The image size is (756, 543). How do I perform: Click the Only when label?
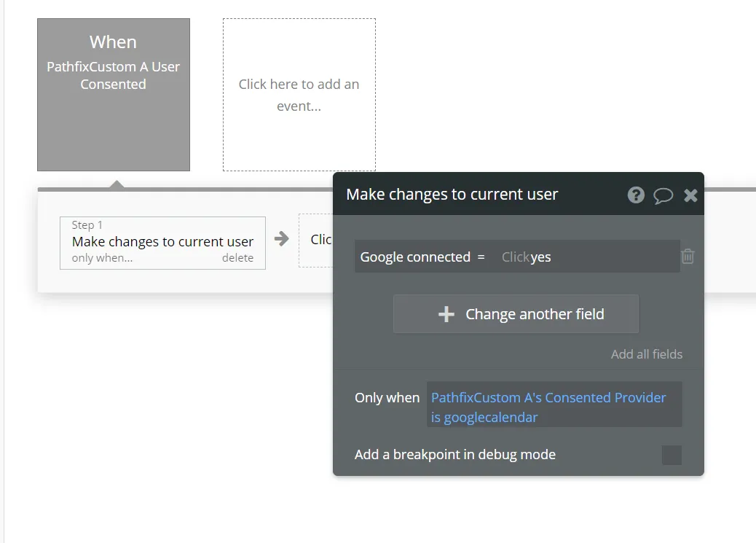point(387,397)
